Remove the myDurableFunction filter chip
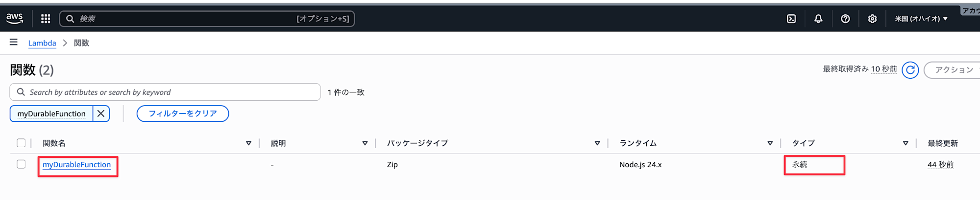The image size is (980, 200). [101, 113]
